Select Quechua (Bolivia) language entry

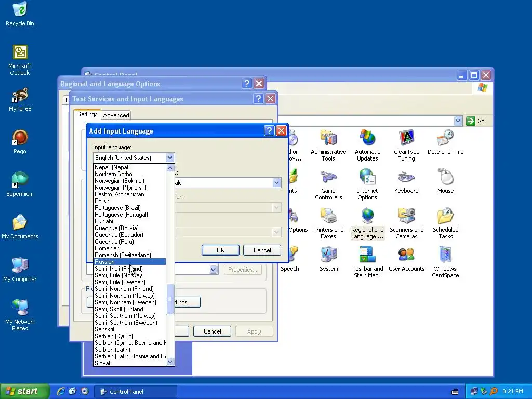point(129,228)
